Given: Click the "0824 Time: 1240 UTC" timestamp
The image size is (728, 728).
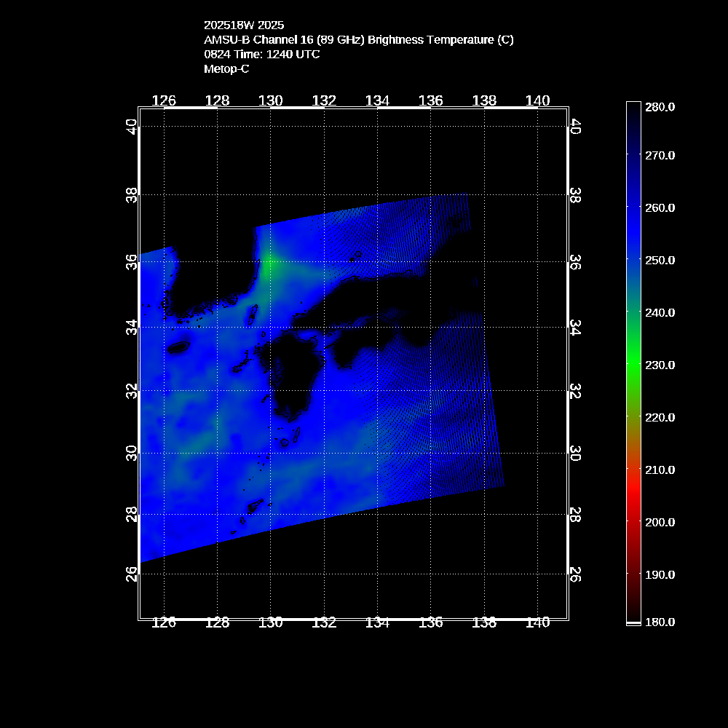Looking at the screenshot, I should point(261,55).
